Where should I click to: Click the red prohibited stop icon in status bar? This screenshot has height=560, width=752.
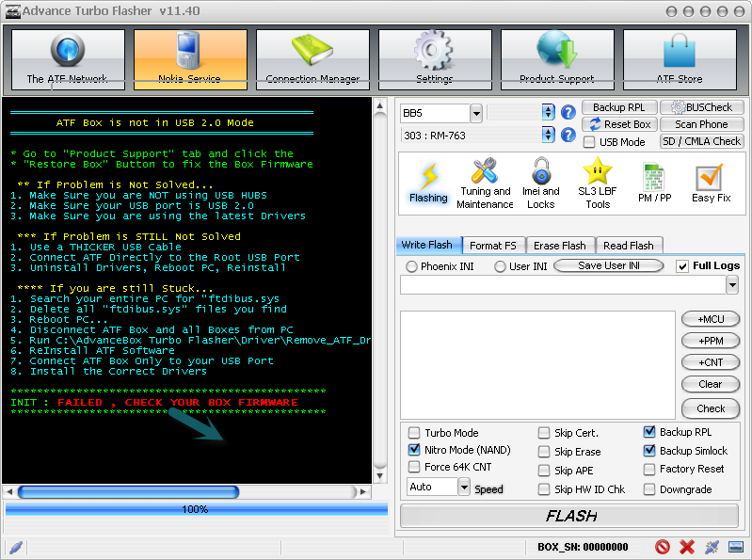pos(663,547)
